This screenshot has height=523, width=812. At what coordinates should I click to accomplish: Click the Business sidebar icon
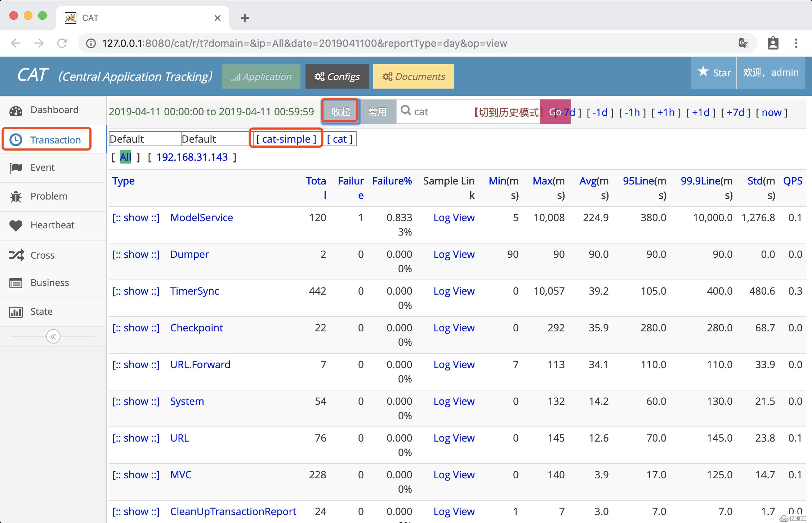pyautogui.click(x=15, y=283)
